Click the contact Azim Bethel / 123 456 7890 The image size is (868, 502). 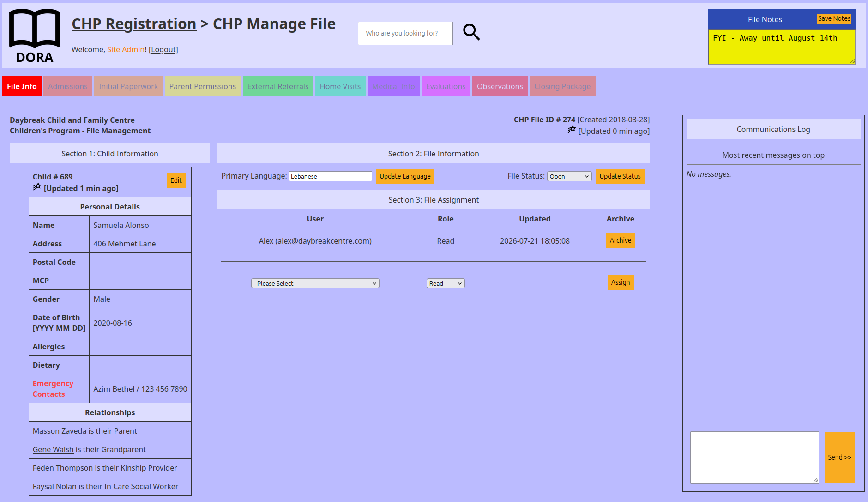[140, 389]
